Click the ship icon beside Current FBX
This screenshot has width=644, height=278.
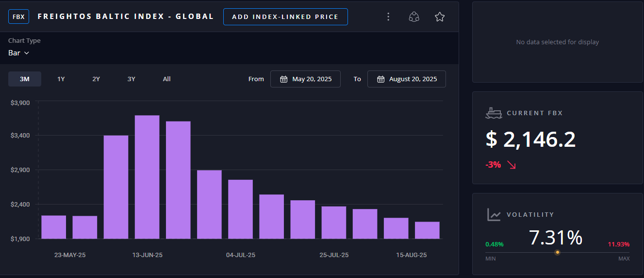pos(494,113)
